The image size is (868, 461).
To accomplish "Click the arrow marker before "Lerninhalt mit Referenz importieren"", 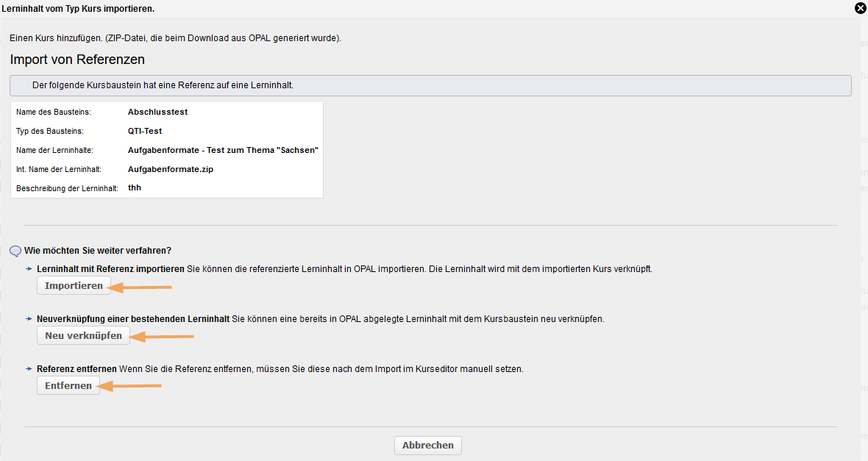I will point(28,269).
